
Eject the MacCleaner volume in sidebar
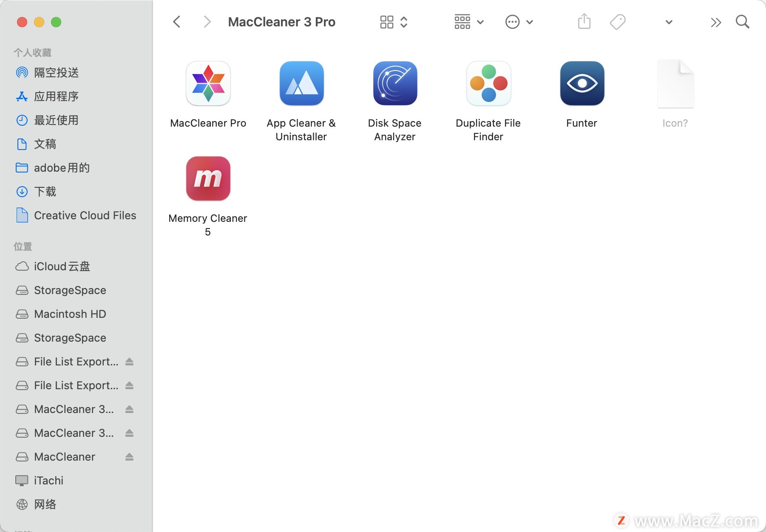tap(130, 457)
